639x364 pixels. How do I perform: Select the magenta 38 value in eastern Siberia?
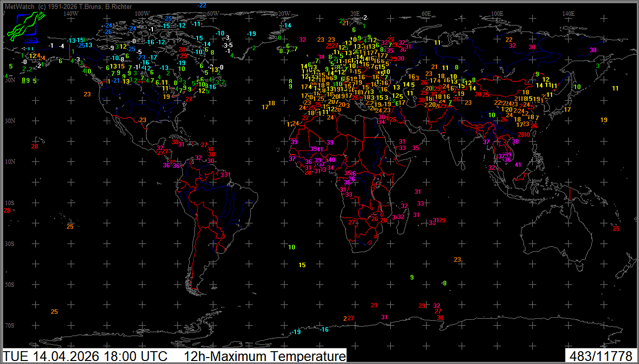[x=593, y=50]
